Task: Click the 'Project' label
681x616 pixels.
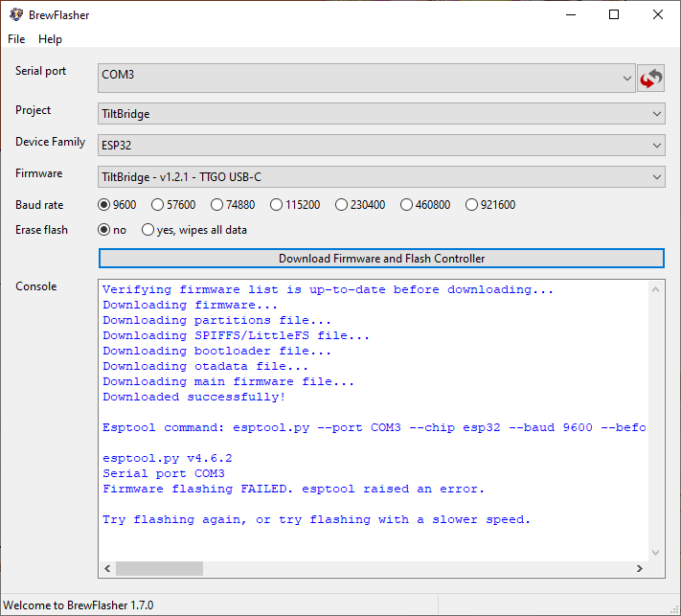Action: [33, 110]
